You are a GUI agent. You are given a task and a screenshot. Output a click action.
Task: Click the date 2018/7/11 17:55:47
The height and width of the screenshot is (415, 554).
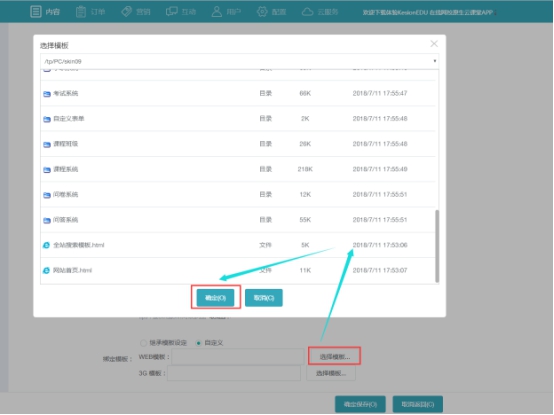point(380,93)
